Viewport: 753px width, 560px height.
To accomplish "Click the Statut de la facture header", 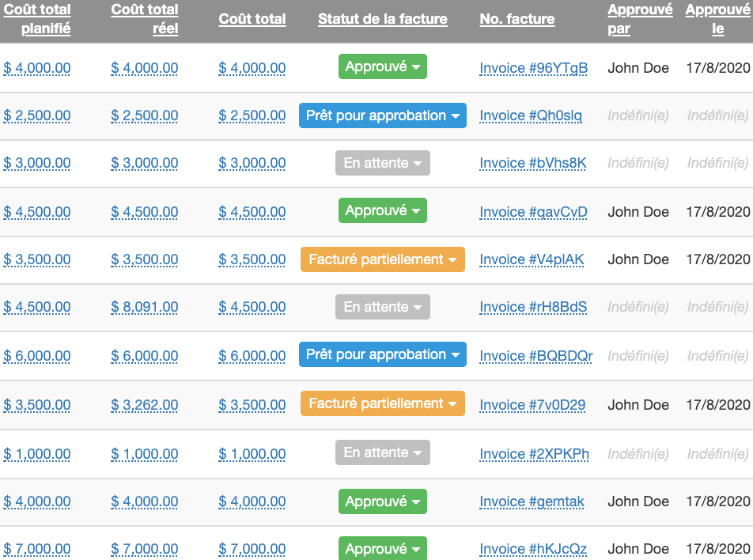I will [x=382, y=20].
